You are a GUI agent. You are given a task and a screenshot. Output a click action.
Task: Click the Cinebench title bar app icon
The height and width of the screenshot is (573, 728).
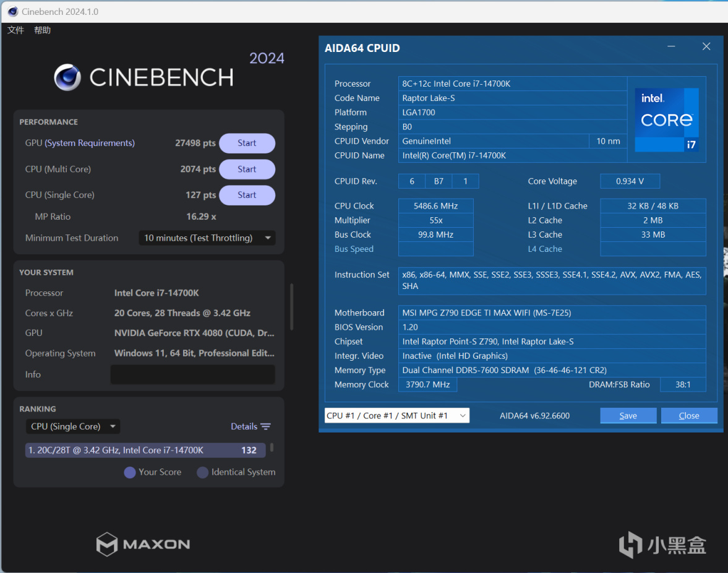pos(12,12)
